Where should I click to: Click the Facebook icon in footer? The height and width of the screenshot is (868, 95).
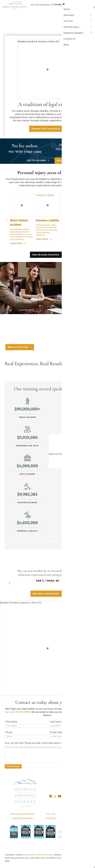51,796
